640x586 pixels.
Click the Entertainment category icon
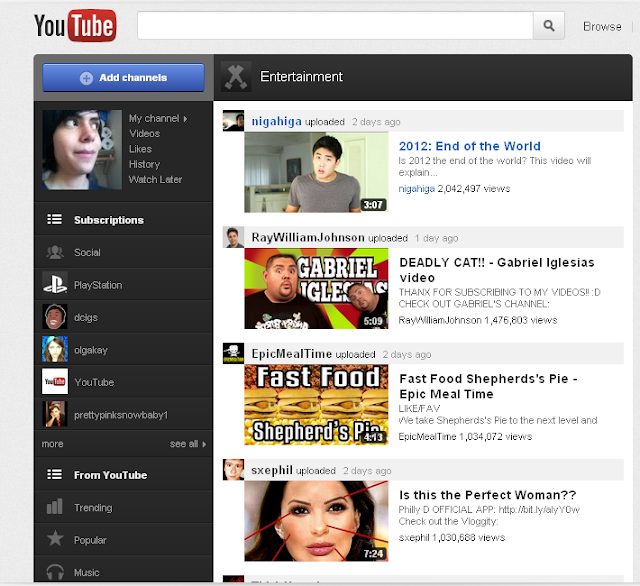[x=236, y=76]
